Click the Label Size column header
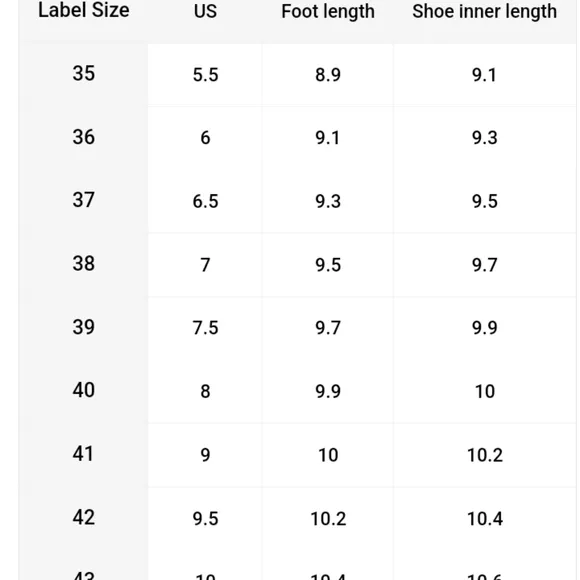580x580 pixels. coord(84,10)
